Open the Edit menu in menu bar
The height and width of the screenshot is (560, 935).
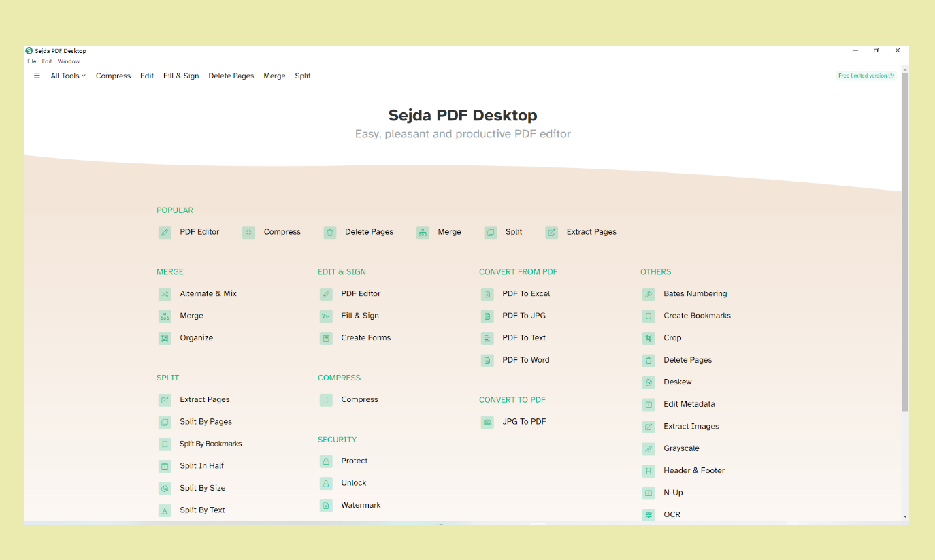pos(47,61)
